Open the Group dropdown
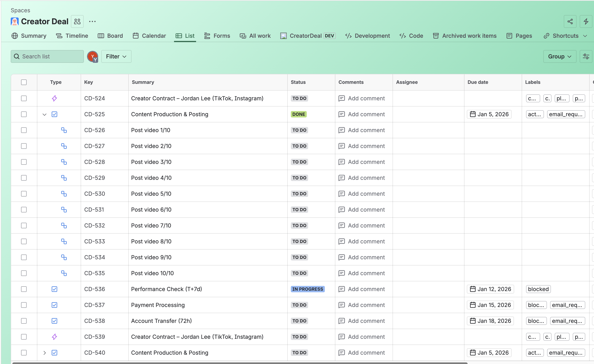 pos(559,56)
